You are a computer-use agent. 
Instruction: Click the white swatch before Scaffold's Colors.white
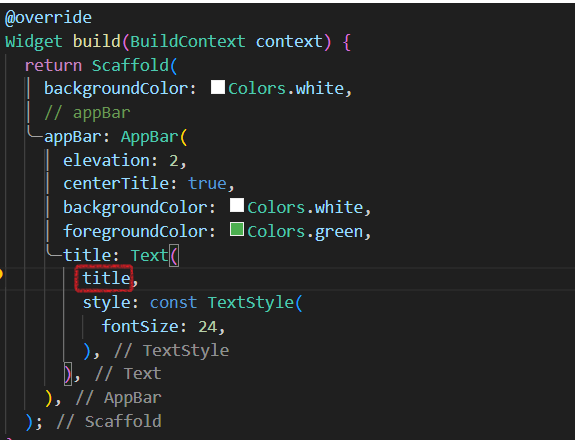click(x=218, y=87)
